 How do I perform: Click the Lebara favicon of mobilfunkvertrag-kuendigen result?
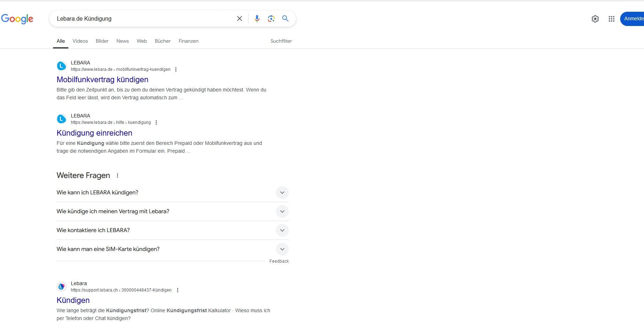[x=62, y=66]
